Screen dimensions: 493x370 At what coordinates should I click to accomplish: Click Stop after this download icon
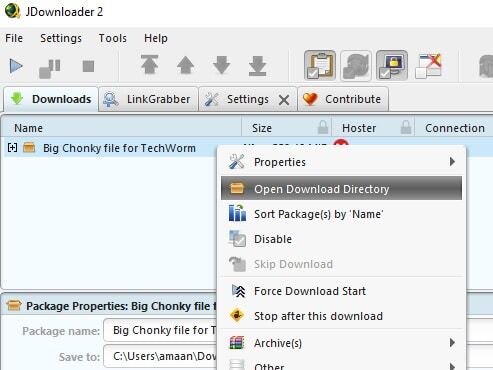pos(237,315)
